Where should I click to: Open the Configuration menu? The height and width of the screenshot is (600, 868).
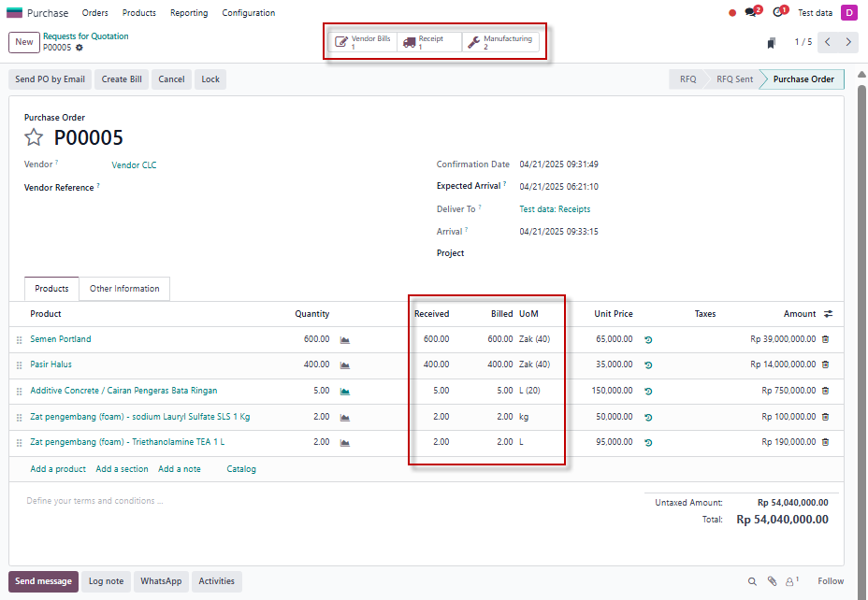click(249, 13)
